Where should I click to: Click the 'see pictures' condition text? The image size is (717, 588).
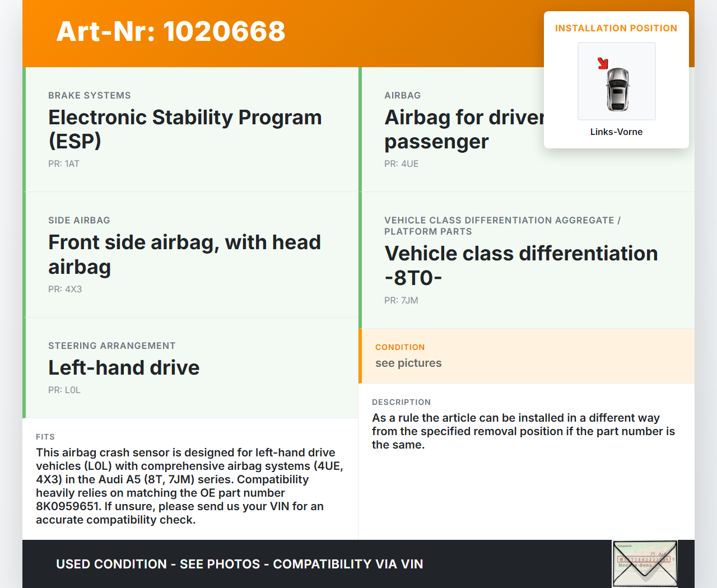pyautogui.click(x=408, y=363)
